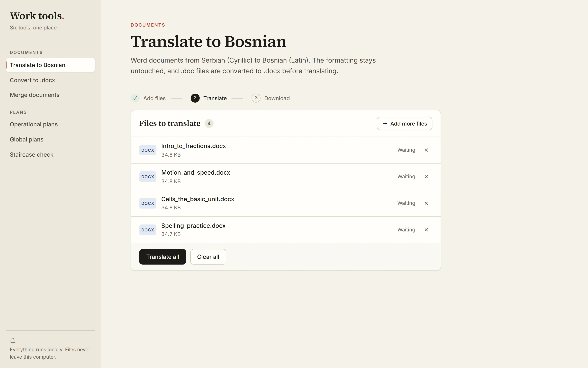This screenshot has width=588, height=368.
Task: Open Global plans
Action: [50, 139]
